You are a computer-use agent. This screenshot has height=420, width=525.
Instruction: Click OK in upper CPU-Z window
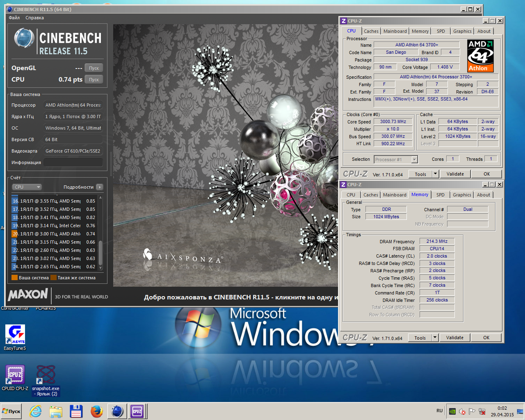(487, 174)
